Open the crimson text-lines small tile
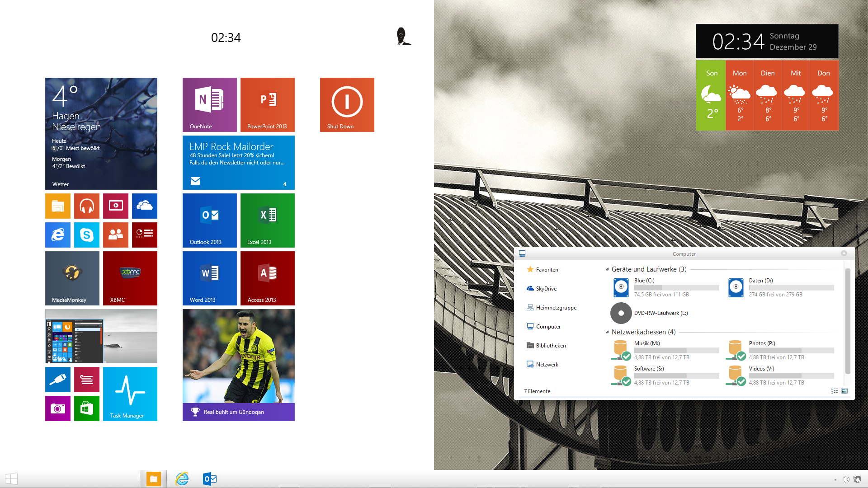868x488 pixels. coord(86,379)
